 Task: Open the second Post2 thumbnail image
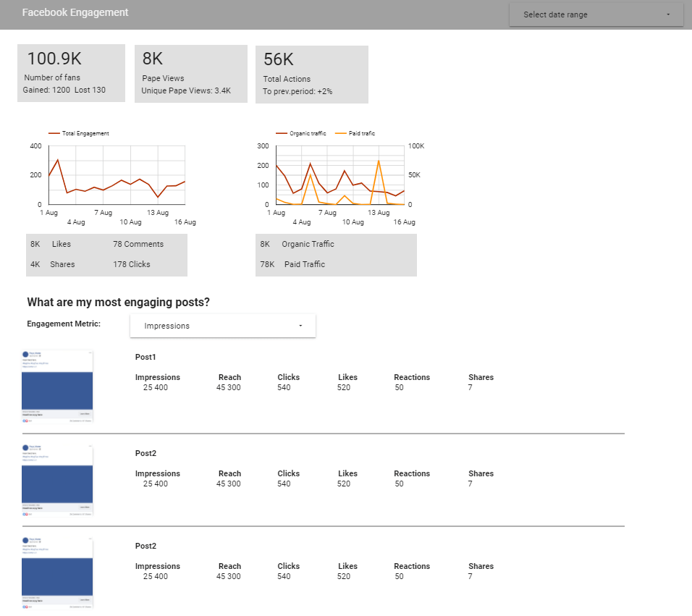coord(57,480)
